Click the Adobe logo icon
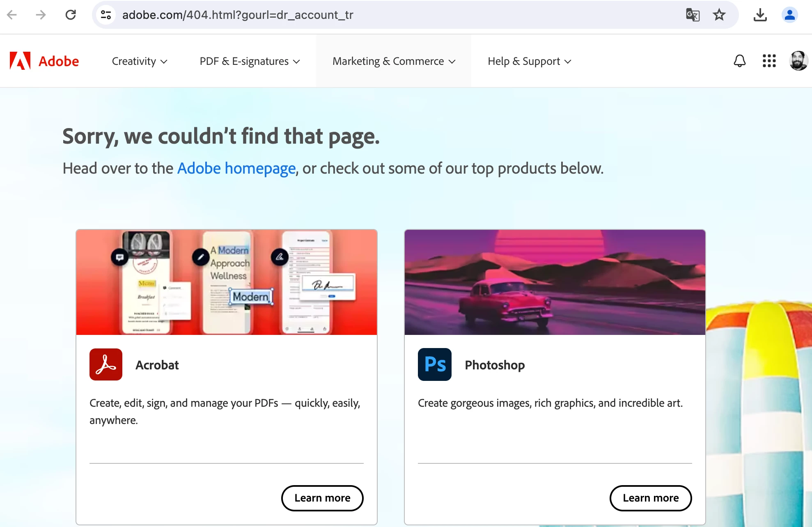The width and height of the screenshot is (812, 527). [x=20, y=61]
